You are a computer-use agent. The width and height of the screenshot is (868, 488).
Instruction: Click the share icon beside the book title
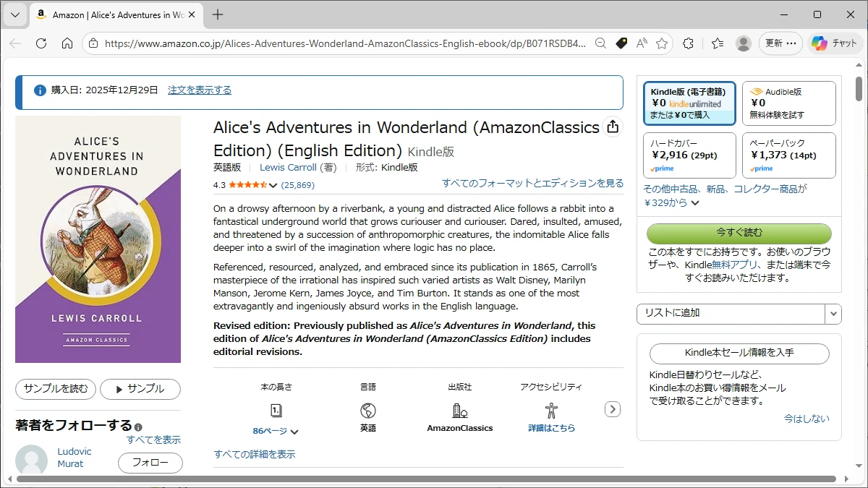pos(613,127)
